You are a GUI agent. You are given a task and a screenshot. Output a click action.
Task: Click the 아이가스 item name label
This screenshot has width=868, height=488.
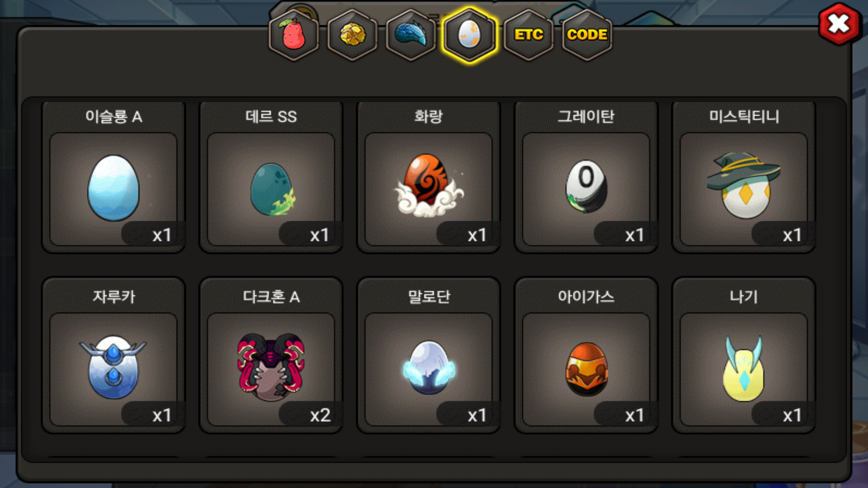[586, 297]
